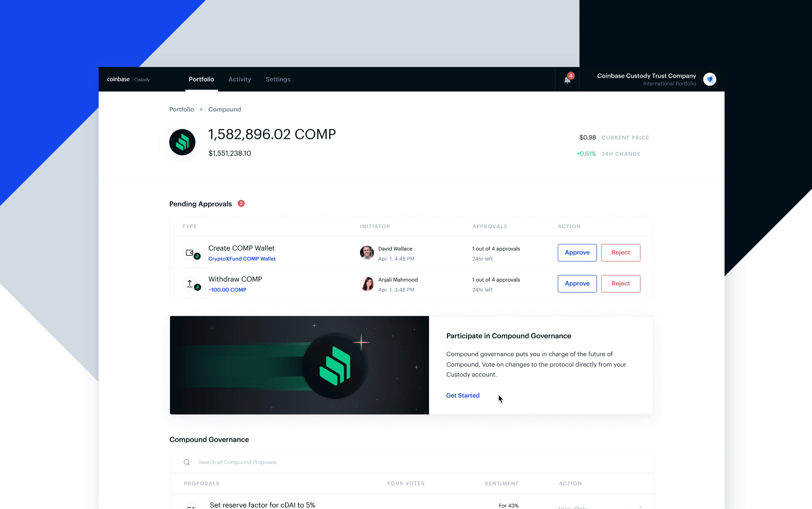Get Started with Compound Governance

(x=463, y=395)
